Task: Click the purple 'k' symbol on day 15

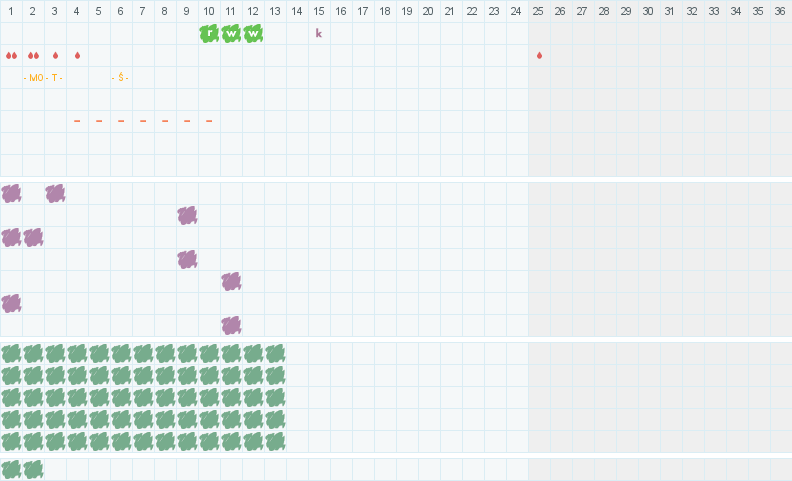Action: coord(319,33)
